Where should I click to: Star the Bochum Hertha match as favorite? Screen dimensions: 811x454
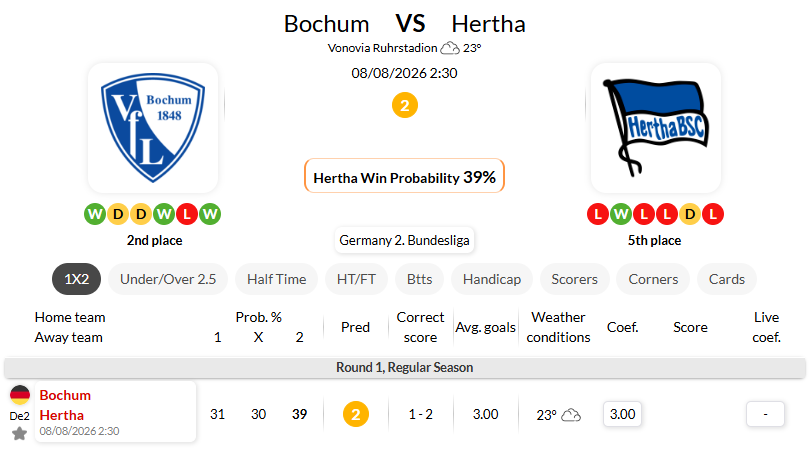point(20,433)
